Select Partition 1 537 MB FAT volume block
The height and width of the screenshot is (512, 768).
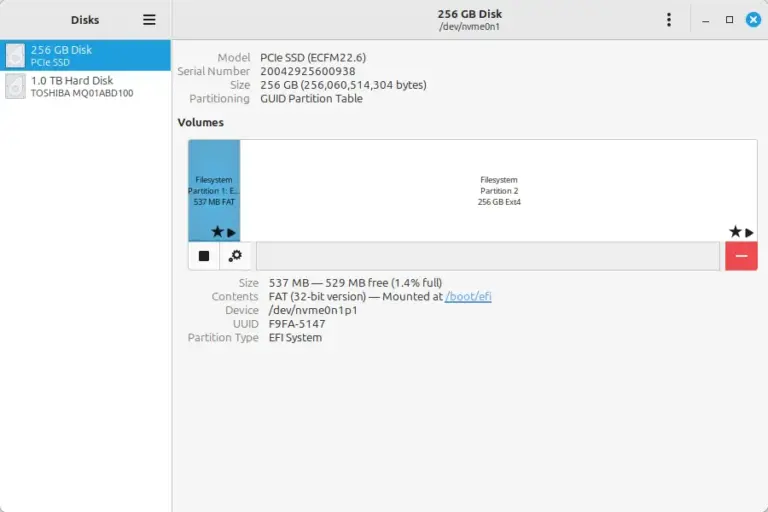[214, 191]
